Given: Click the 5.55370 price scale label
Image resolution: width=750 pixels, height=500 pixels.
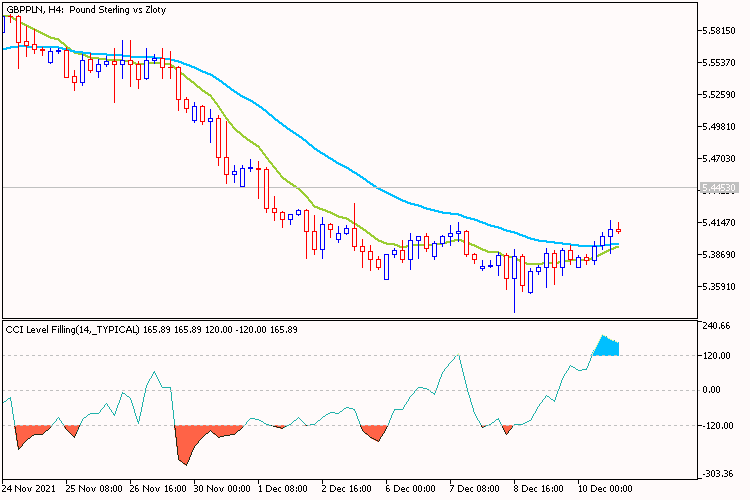Looking at the screenshot, I should click(718, 63).
